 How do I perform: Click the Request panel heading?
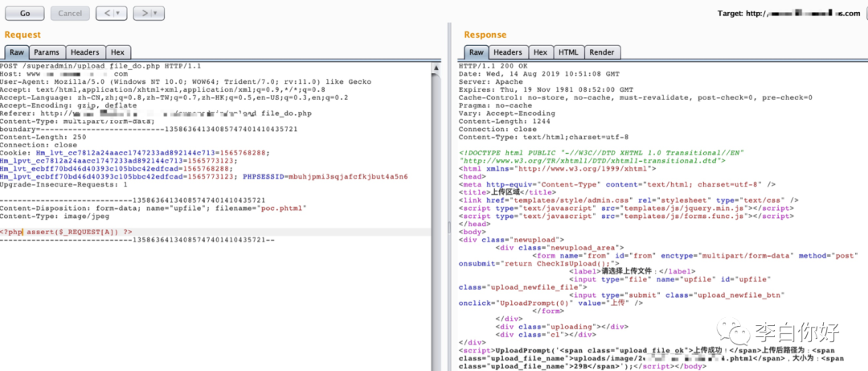[23, 35]
